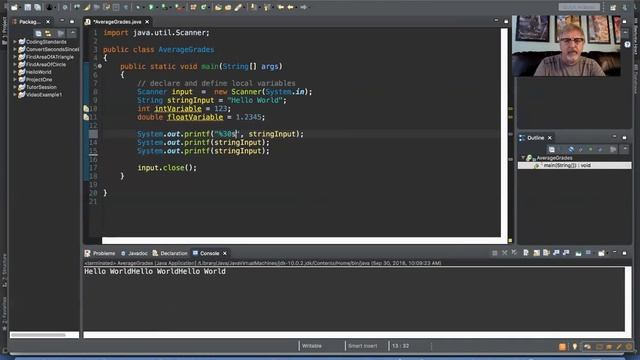Click the warning marker on line 10
The width and height of the screenshot is (640, 360).
pos(86,109)
